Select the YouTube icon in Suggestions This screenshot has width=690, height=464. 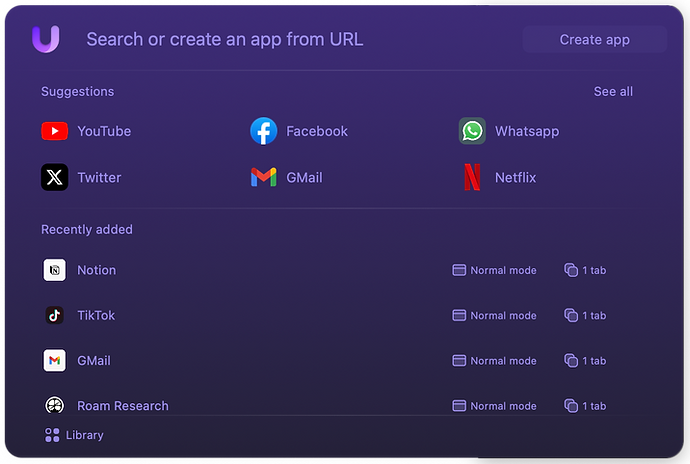[x=55, y=131]
